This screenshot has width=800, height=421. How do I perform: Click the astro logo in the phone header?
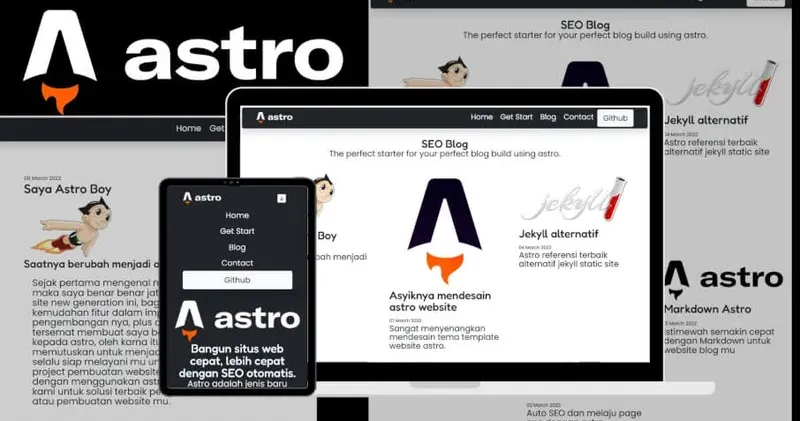coord(202,198)
